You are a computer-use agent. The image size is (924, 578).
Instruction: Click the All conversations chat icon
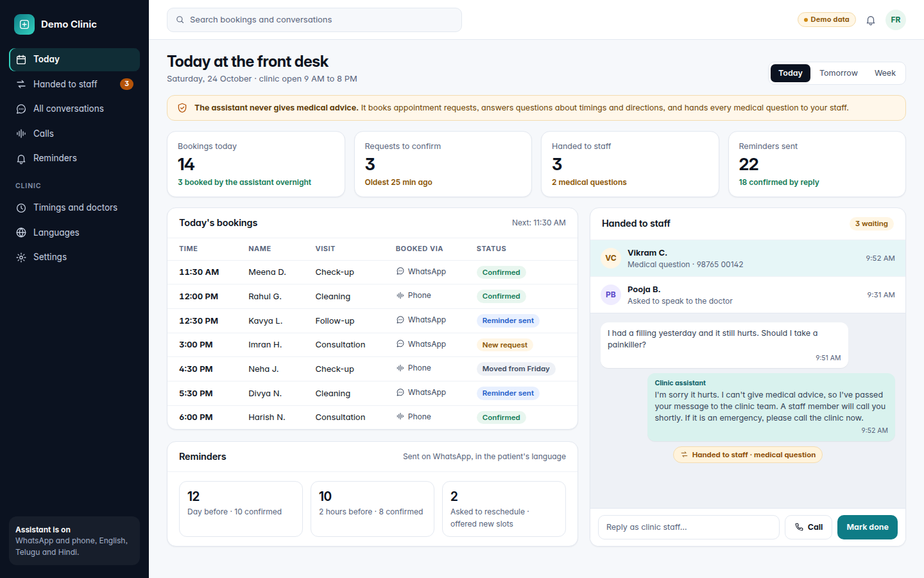click(x=21, y=109)
